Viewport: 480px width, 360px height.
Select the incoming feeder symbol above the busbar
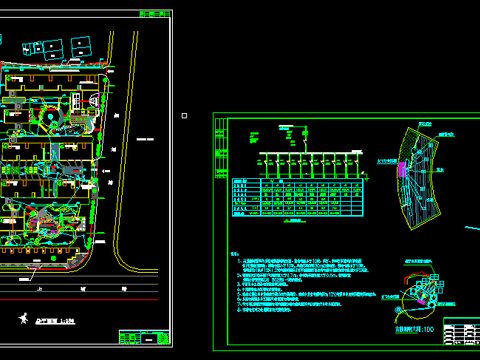tap(305, 138)
